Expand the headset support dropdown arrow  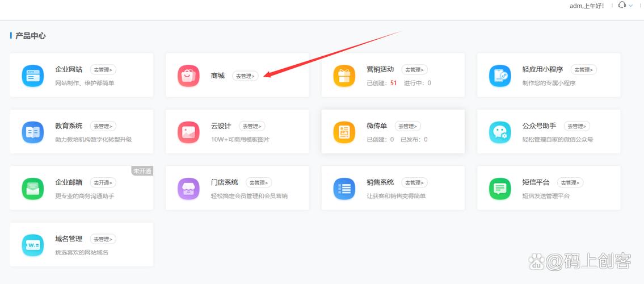point(630,6)
